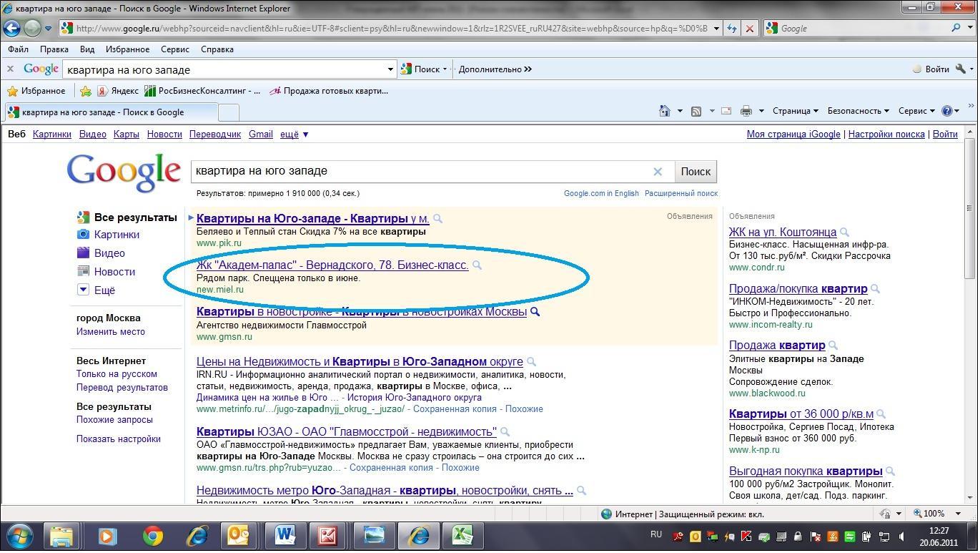Expand the address bar URL dropdown

point(717,29)
